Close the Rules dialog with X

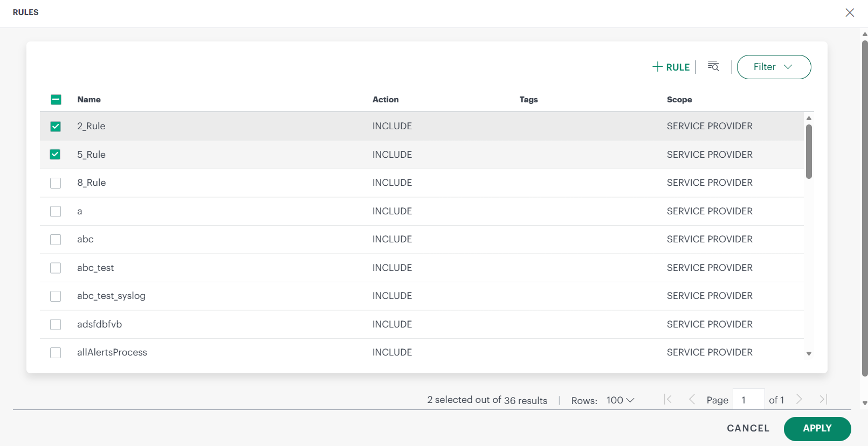tap(850, 12)
